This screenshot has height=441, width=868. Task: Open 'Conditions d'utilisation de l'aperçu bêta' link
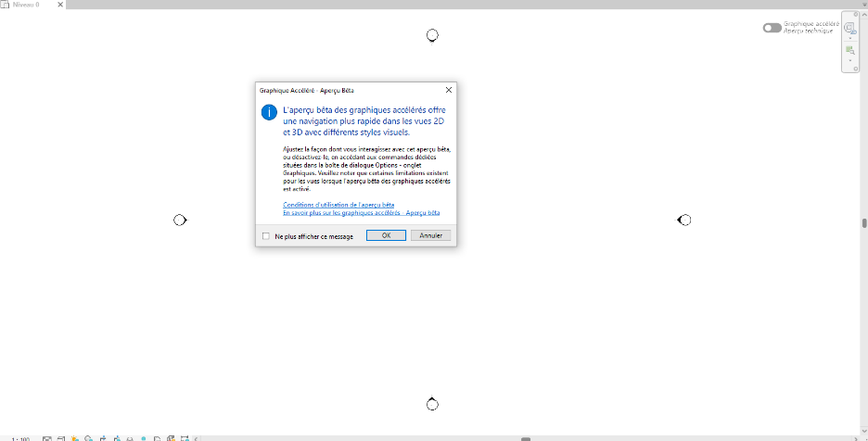click(338, 205)
